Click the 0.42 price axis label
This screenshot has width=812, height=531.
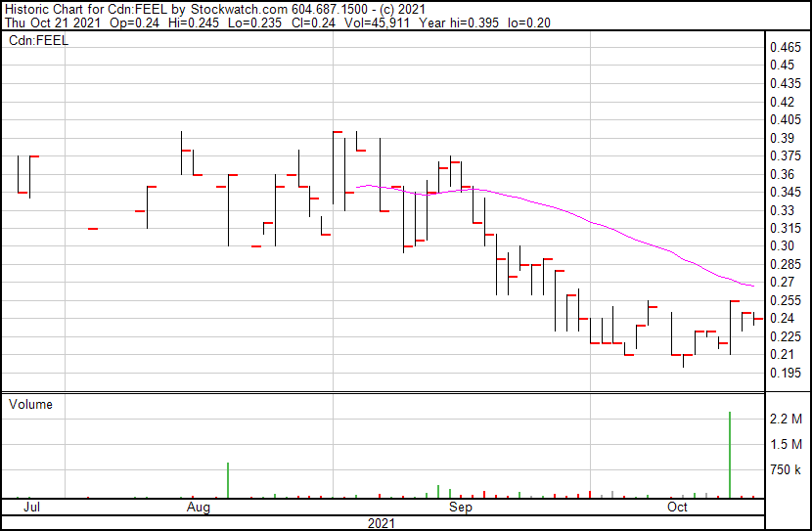[782, 102]
